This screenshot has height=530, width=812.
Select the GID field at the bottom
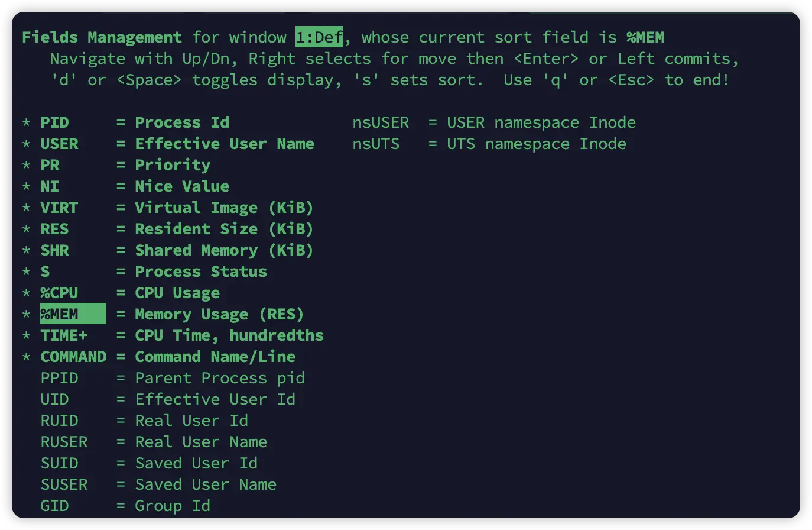click(54, 506)
